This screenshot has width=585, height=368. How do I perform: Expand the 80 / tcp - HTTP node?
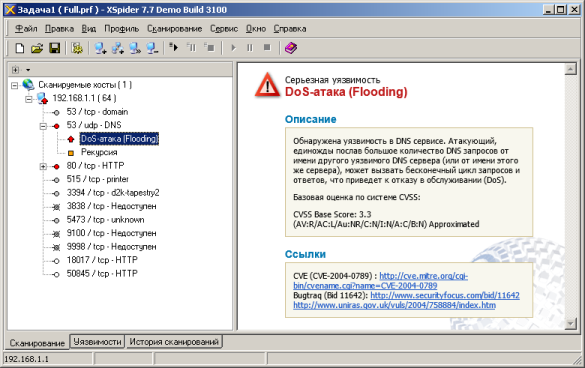[x=43, y=166]
